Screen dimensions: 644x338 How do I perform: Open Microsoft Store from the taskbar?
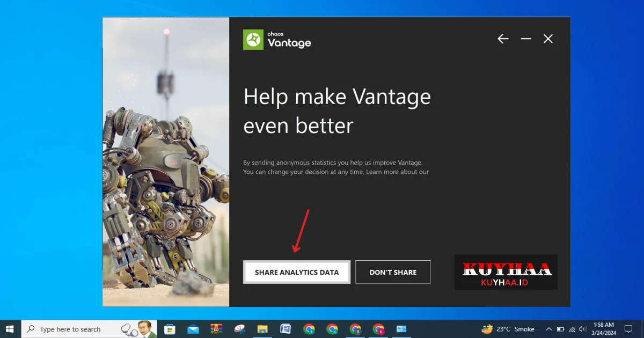[170, 329]
